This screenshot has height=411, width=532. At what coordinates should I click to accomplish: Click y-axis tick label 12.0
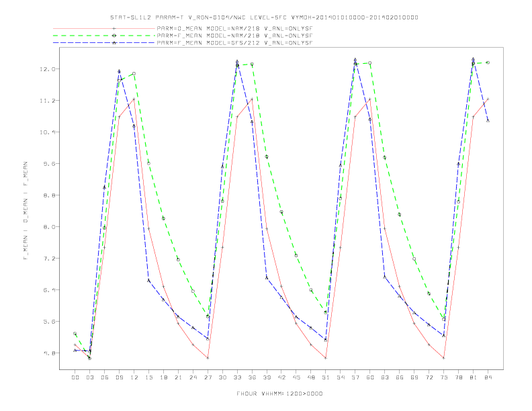[47, 69]
